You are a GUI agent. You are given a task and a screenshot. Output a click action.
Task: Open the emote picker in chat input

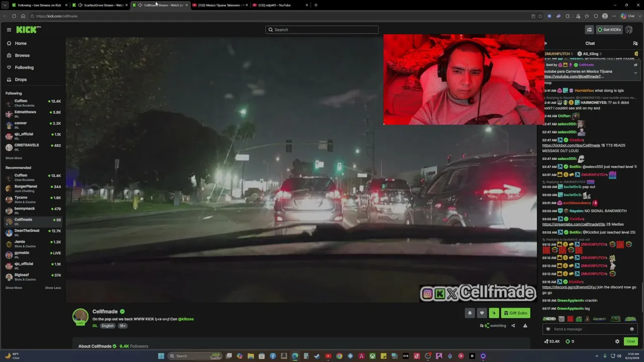(632, 329)
